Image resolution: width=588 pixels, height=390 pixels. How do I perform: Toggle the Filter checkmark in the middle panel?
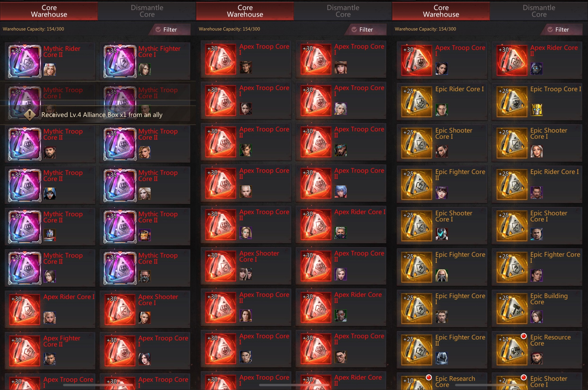(x=354, y=30)
